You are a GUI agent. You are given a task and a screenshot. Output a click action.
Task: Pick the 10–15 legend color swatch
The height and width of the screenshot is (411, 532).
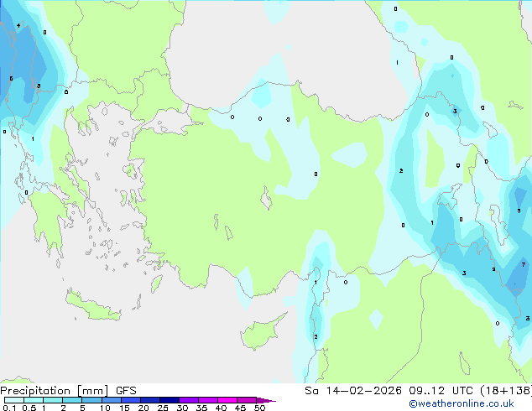[111, 400]
